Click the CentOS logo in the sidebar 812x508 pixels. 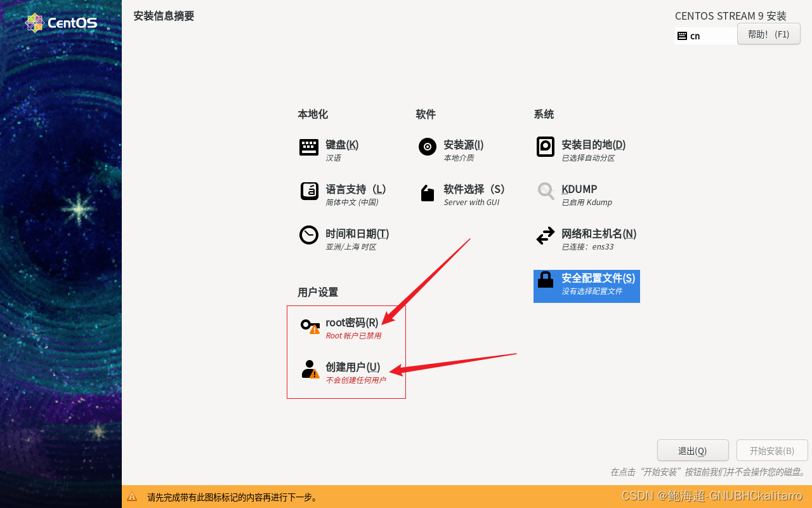(x=62, y=22)
